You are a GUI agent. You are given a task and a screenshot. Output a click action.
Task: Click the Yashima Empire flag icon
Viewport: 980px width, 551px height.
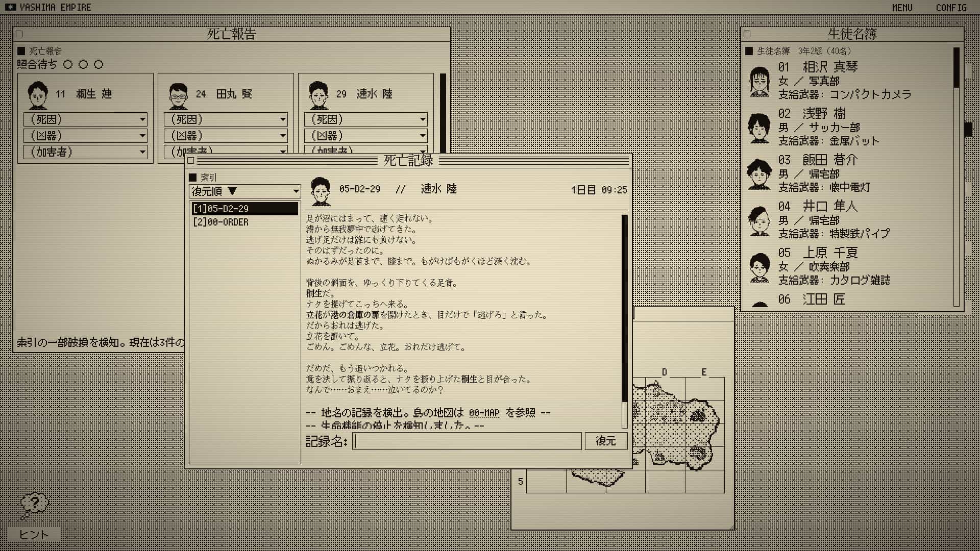(10, 7)
